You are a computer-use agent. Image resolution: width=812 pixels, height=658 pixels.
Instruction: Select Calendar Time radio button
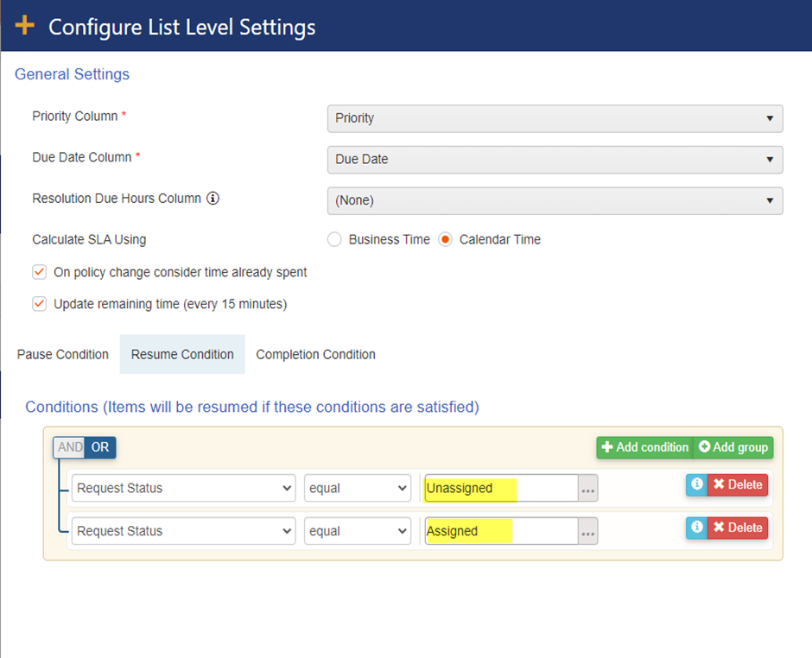(446, 240)
